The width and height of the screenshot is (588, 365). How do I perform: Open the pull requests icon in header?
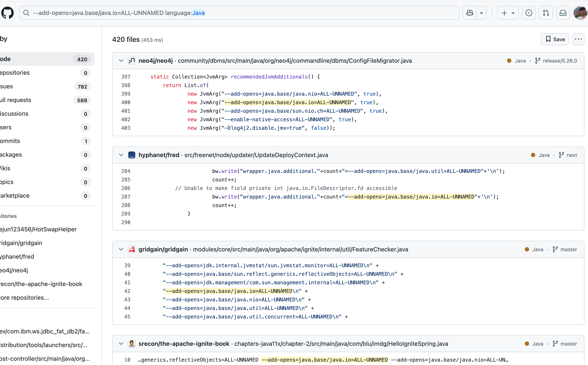[x=546, y=13]
